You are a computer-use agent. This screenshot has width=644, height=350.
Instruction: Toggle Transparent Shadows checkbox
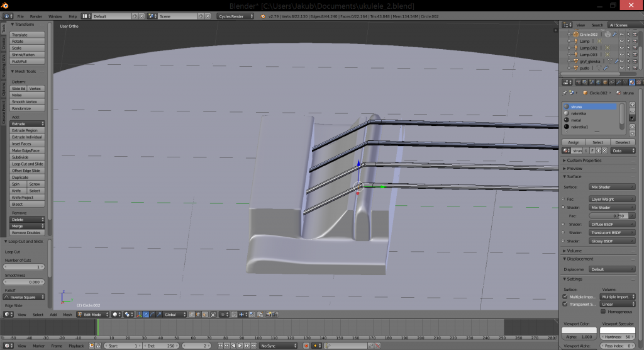tap(565, 304)
